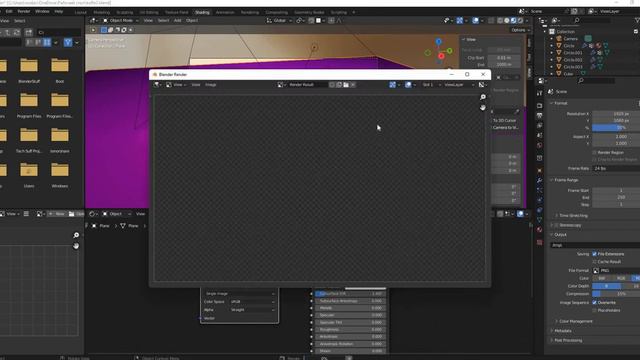Image resolution: width=640 pixels, height=360 pixels.
Task: Select BW color mode button
Action: pyautogui.click(x=602, y=278)
